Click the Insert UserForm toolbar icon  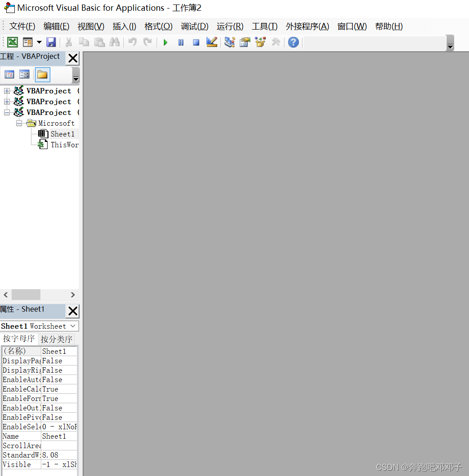[28, 42]
